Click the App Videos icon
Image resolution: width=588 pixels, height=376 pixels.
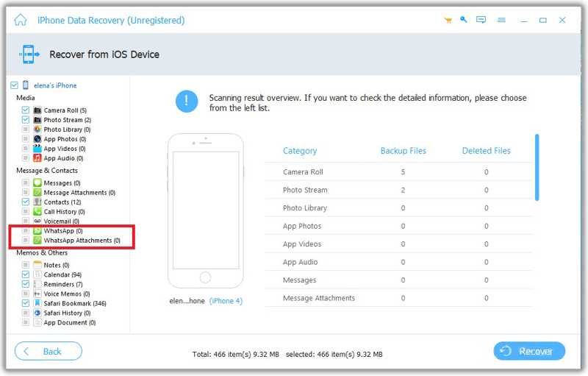coord(37,149)
